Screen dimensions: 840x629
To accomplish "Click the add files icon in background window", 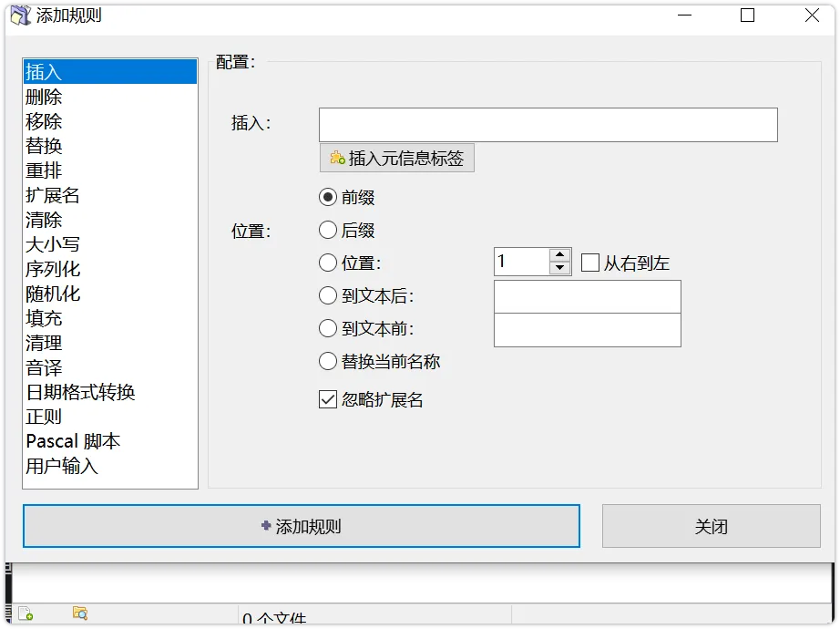I will click(26, 613).
